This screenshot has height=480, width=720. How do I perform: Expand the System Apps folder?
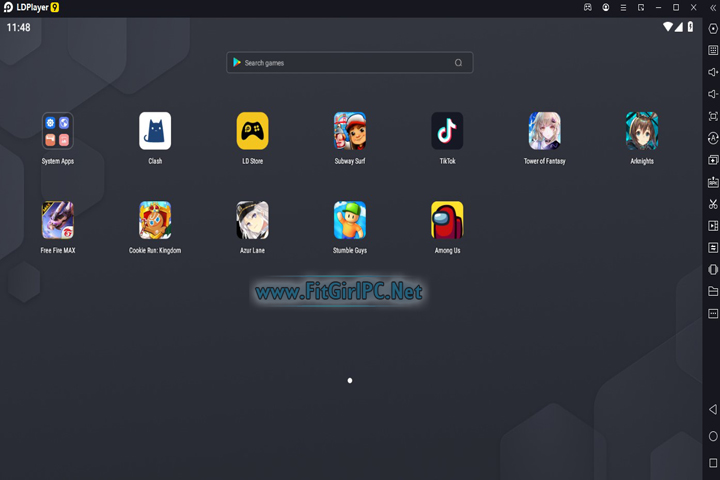point(57,131)
